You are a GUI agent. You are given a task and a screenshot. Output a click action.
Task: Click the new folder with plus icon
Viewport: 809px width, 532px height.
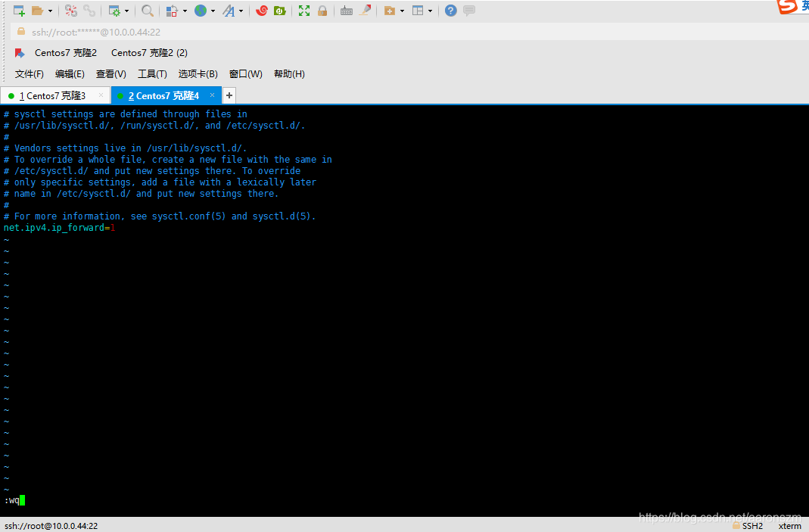pyautogui.click(x=390, y=11)
